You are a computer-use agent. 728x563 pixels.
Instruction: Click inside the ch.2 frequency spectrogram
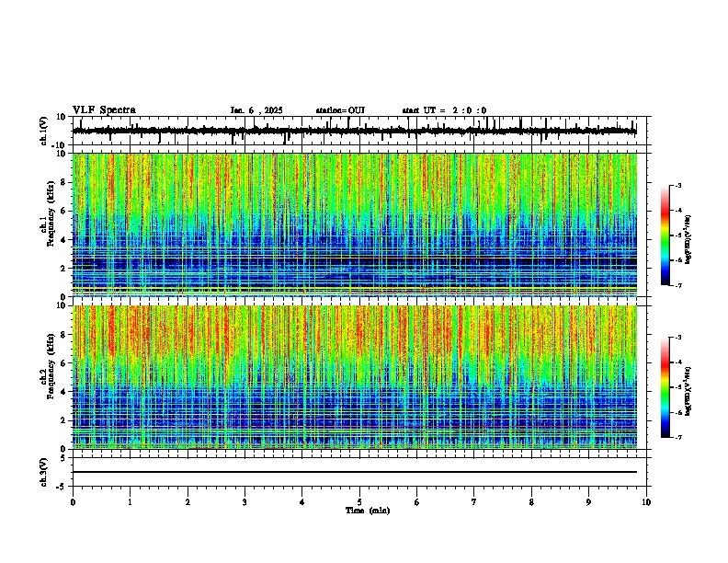[x=355, y=377]
